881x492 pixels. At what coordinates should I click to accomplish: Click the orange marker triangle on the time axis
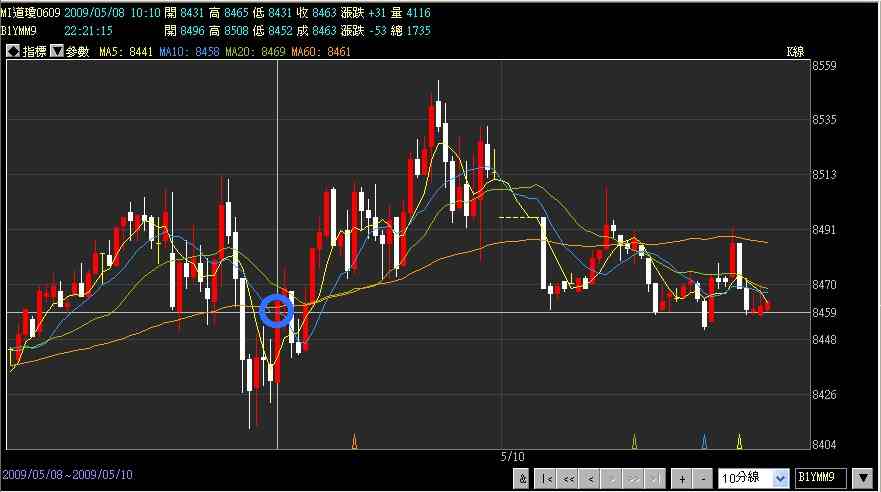(x=355, y=441)
